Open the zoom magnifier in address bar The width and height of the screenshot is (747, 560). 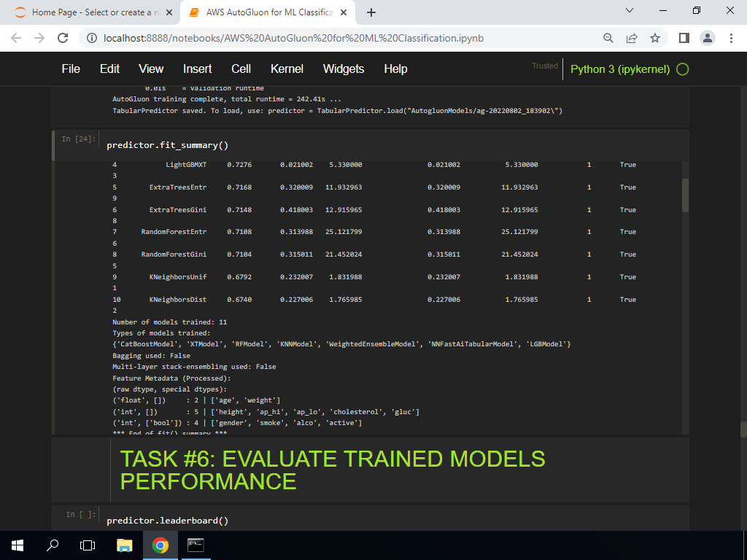[x=608, y=38]
